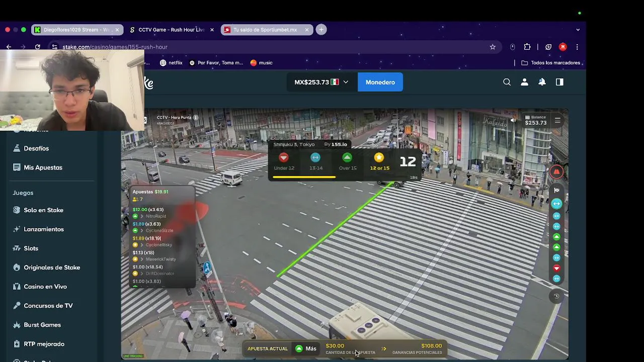The height and width of the screenshot is (362, 644).
Task: Open the round history clock icon
Action: (x=556, y=296)
